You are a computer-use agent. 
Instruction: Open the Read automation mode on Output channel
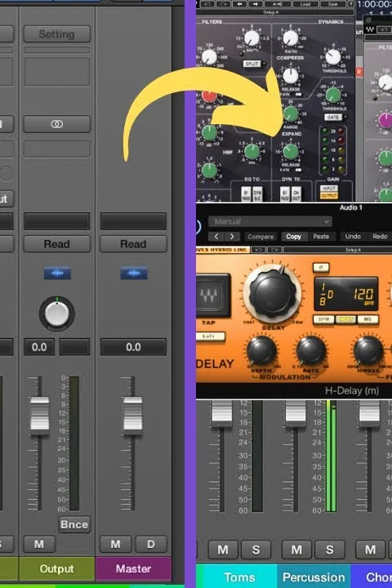click(x=56, y=244)
